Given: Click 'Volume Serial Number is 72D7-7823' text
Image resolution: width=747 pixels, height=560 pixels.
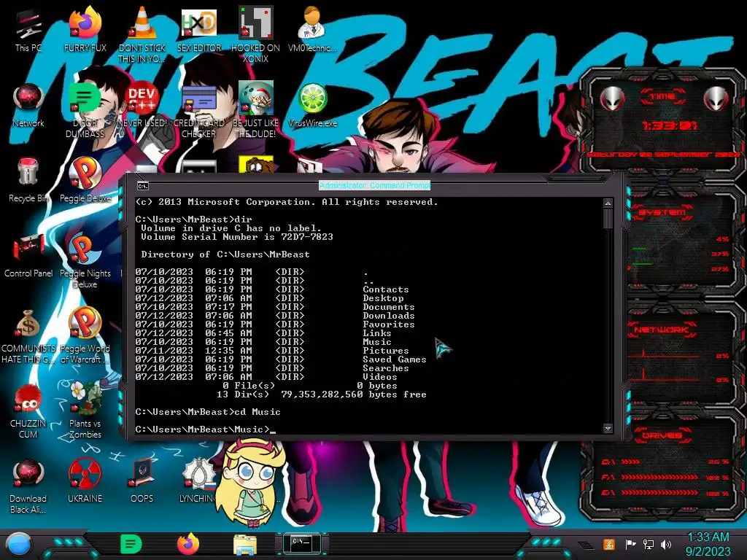Looking at the screenshot, I should click(x=237, y=237).
